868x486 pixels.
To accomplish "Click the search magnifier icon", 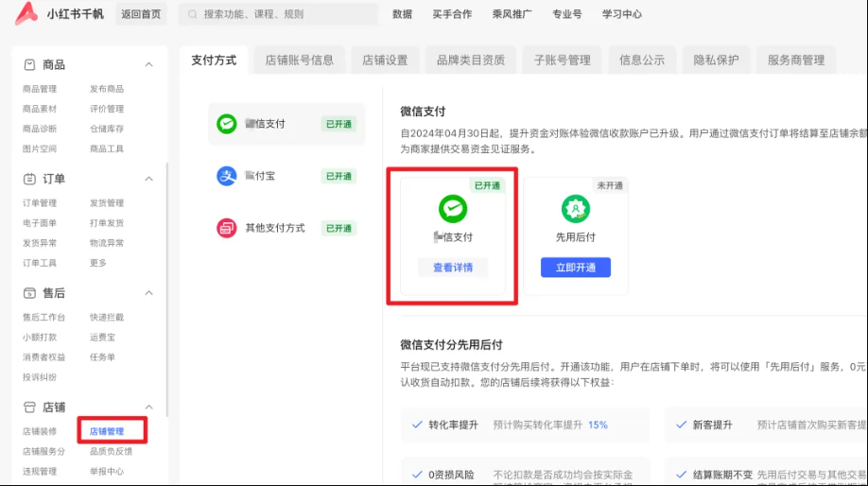I will tap(193, 14).
